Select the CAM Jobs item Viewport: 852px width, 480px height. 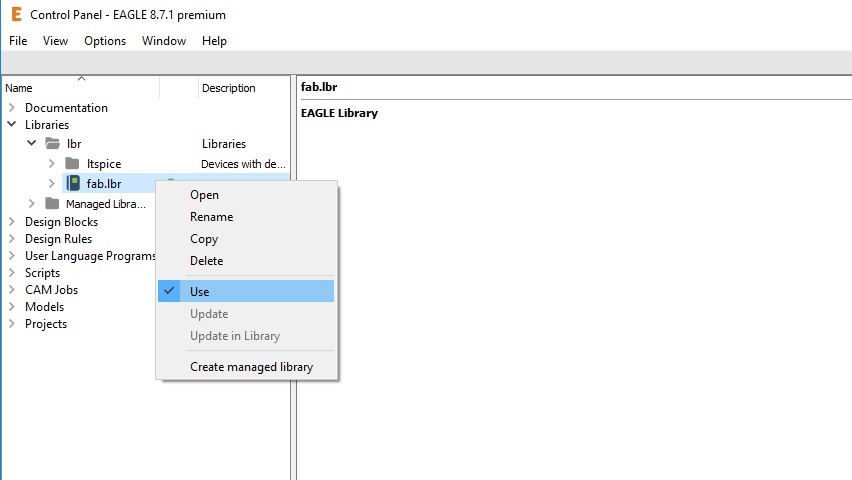[x=52, y=290]
